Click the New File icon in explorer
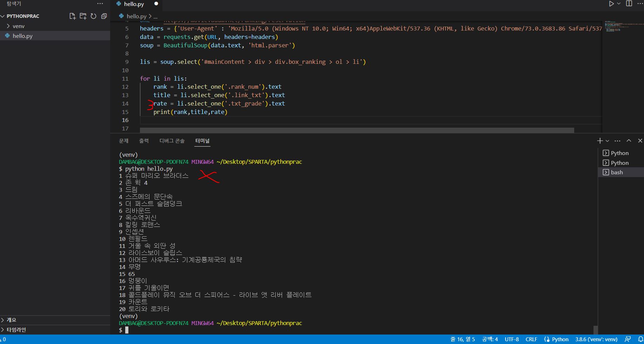This screenshot has height=344, width=644. click(x=73, y=16)
